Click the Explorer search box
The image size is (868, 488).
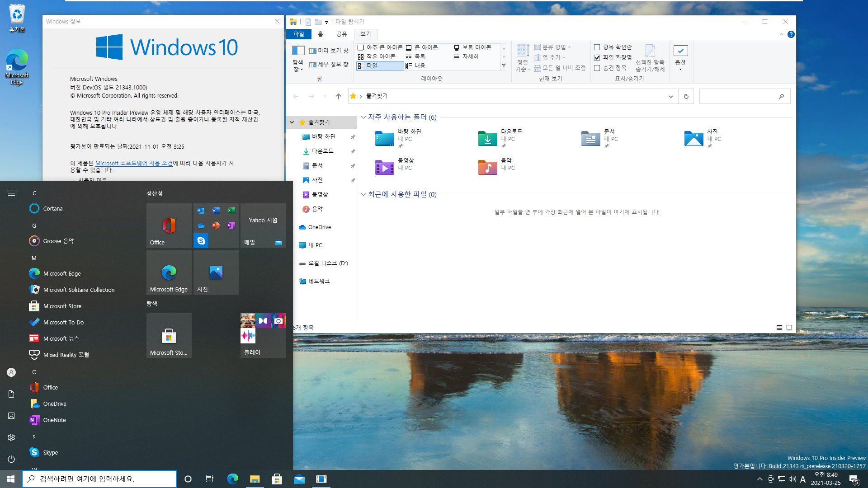745,96
